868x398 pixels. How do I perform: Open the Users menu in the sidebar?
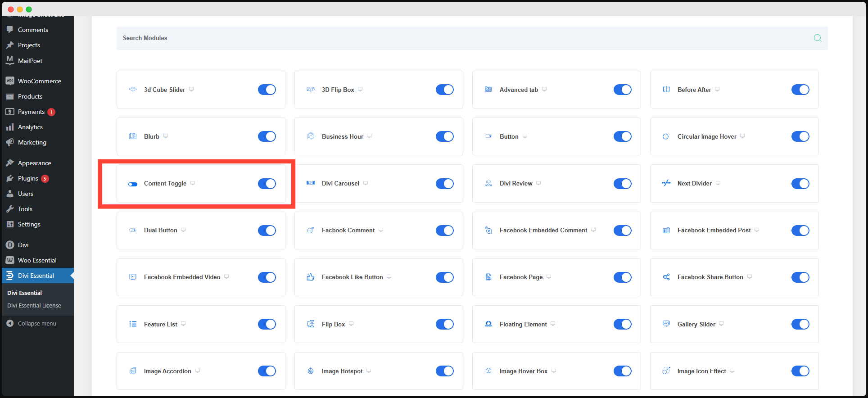coord(38,194)
